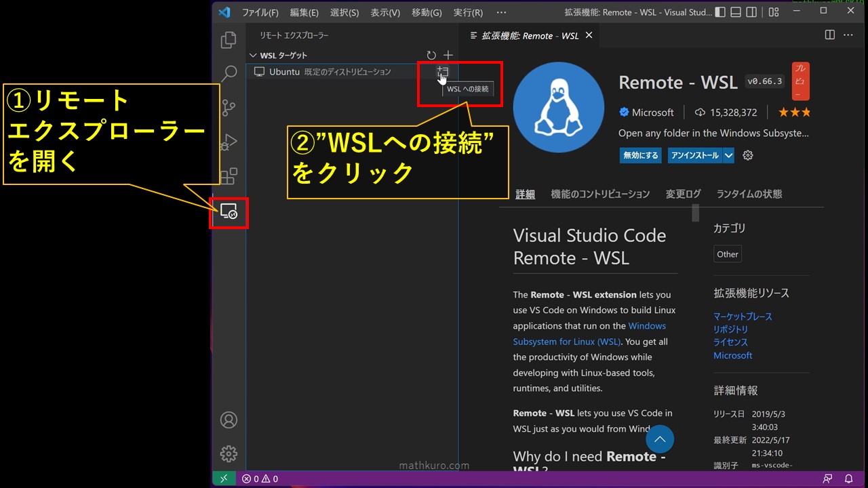Screen dimensions: 868x488
Task: Click the Remote - WSL penguin logo
Action: tap(558, 108)
